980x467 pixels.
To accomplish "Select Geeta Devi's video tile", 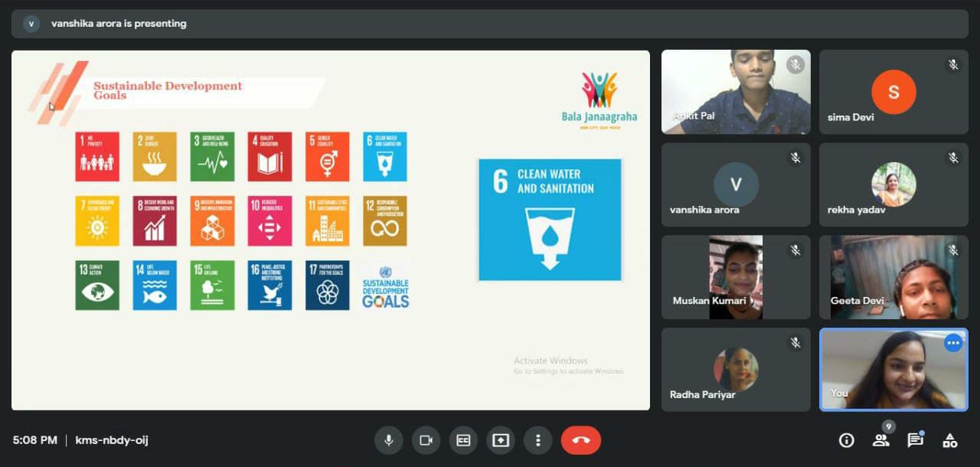I will click(x=893, y=277).
